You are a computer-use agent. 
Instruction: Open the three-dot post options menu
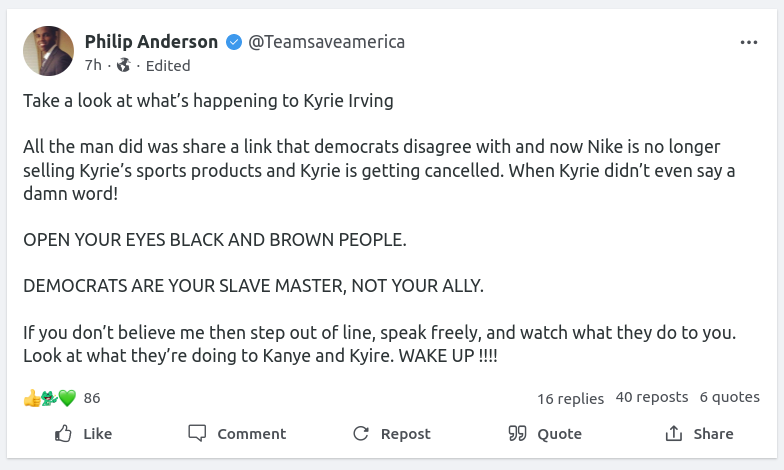[x=748, y=43]
